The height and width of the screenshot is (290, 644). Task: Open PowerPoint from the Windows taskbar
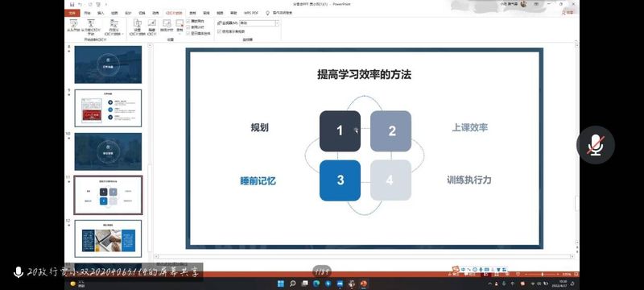364,284
